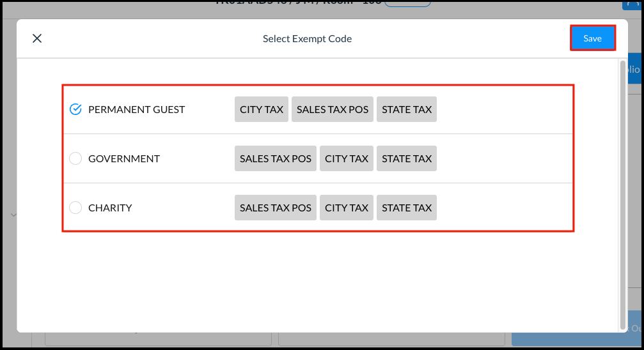Click SALES TAX POS tag in Permanent Guest row
This screenshot has width=644, height=350.
(333, 109)
